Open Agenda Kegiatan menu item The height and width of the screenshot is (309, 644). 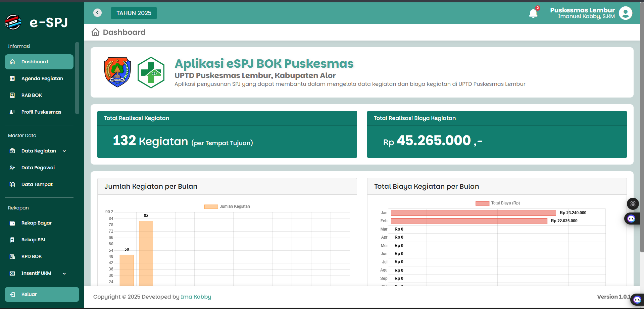(39, 78)
